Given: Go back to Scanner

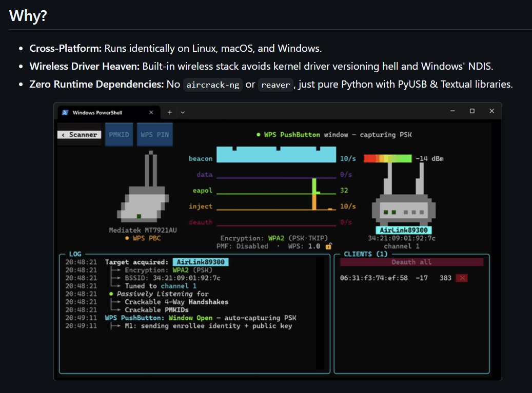Looking at the screenshot, I should click(x=80, y=135).
